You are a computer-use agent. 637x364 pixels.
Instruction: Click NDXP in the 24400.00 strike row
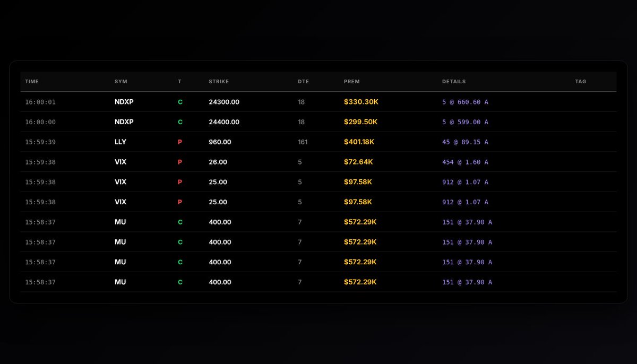[x=124, y=122]
